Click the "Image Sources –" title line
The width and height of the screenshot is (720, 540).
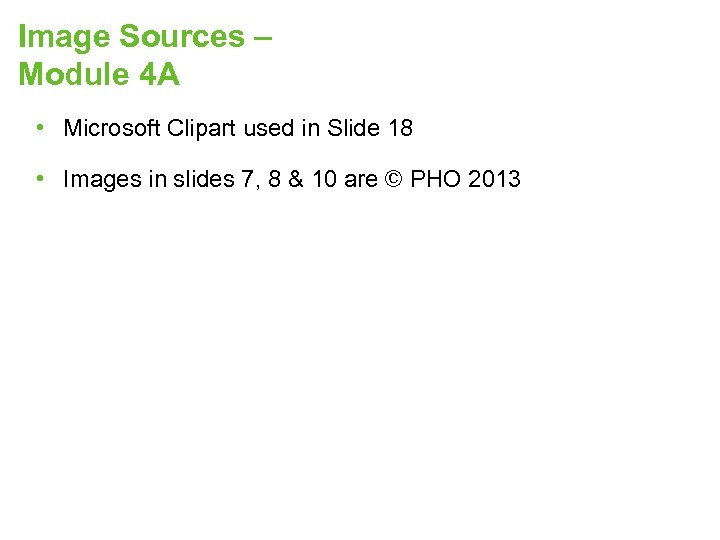(145, 37)
